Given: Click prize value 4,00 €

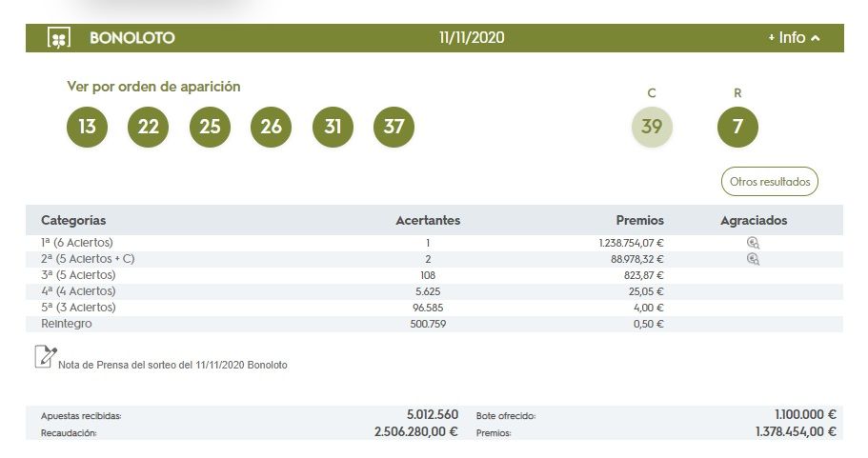Looking at the screenshot, I should pos(649,308).
